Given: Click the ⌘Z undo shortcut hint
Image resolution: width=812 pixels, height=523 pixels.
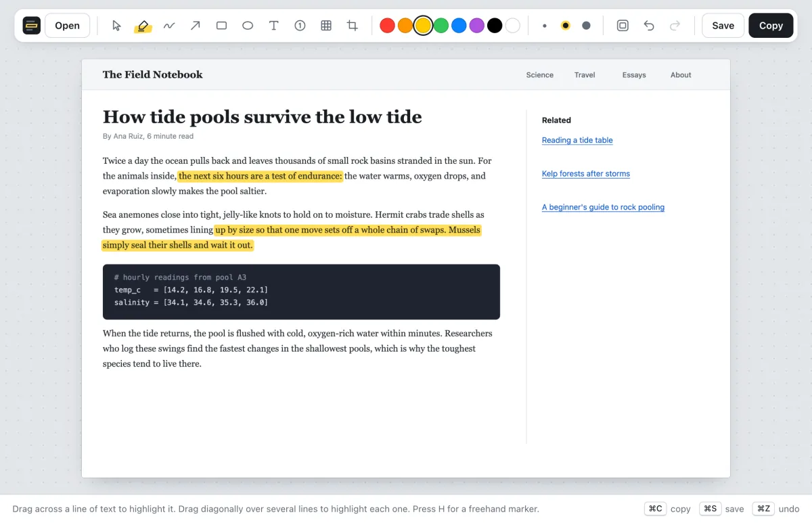Looking at the screenshot, I should click(775, 509).
